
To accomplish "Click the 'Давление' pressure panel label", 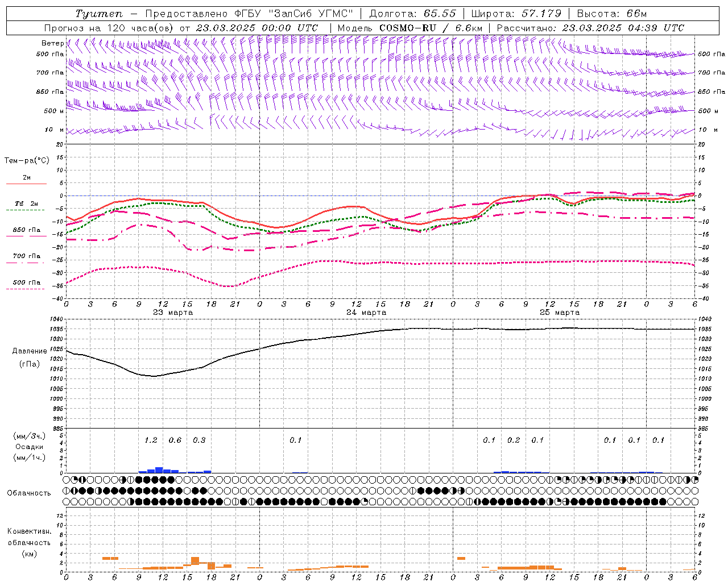I will pos(30,351).
